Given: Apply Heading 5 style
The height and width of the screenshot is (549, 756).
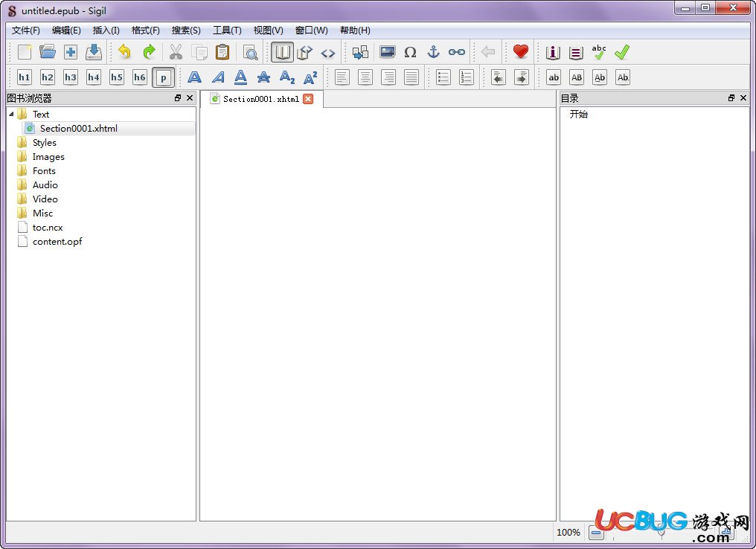Looking at the screenshot, I should [117, 77].
